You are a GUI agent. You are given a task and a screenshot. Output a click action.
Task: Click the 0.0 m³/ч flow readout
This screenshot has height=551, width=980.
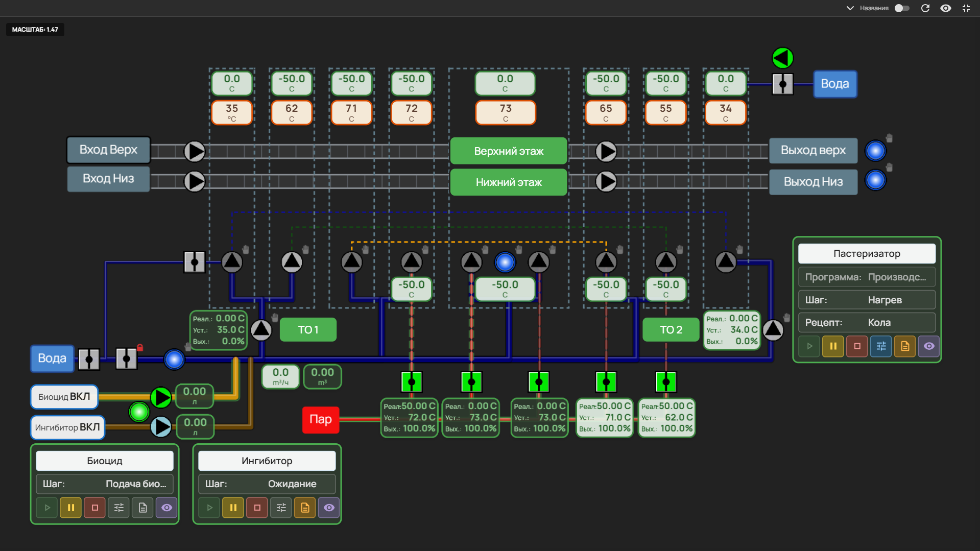pyautogui.click(x=280, y=376)
